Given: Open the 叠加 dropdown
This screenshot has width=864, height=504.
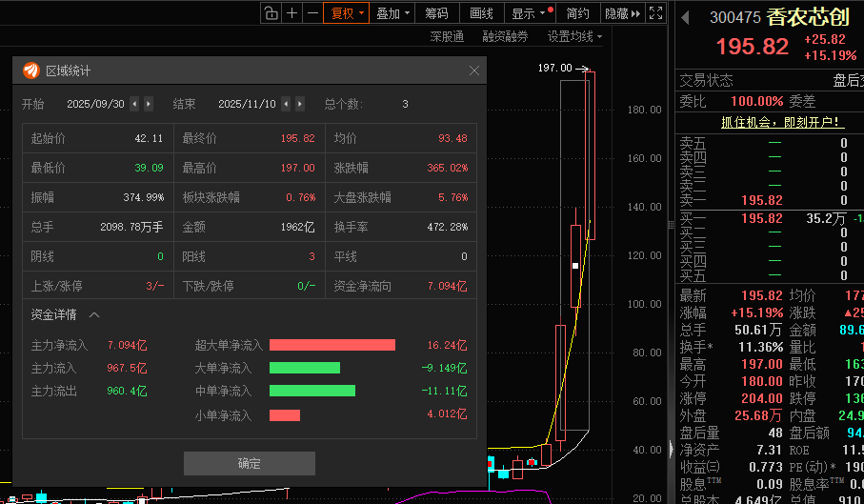Looking at the screenshot, I should [392, 13].
